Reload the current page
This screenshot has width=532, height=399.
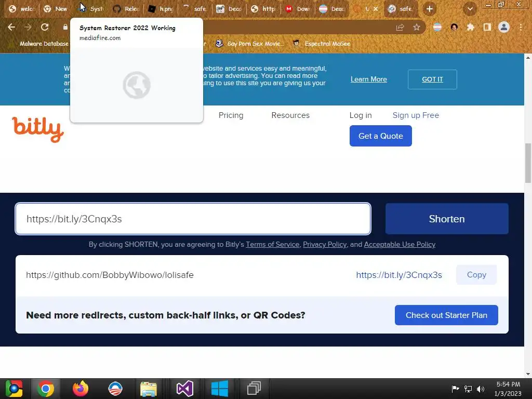coord(45,27)
